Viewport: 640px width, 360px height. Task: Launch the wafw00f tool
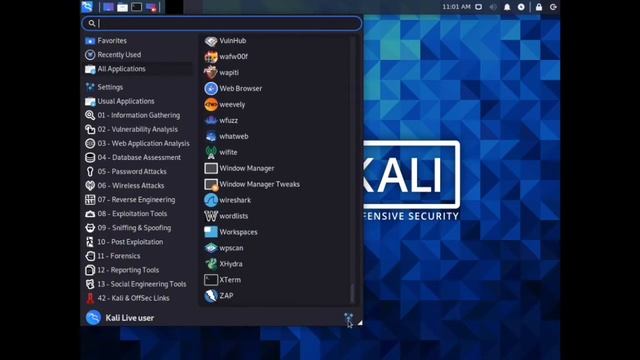coord(276,57)
